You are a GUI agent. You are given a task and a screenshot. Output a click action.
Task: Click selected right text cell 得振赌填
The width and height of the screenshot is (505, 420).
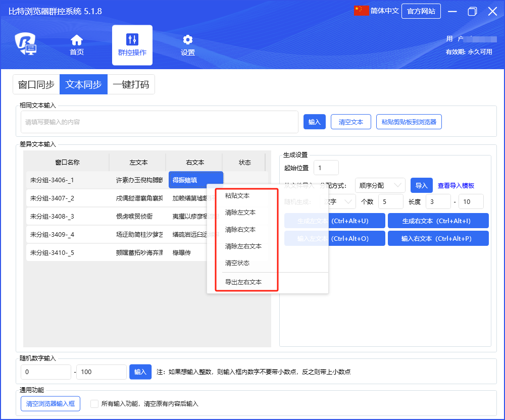196,180
